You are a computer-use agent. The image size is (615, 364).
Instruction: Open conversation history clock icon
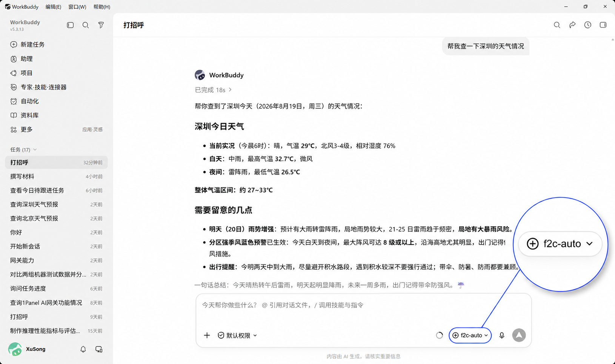(x=588, y=25)
